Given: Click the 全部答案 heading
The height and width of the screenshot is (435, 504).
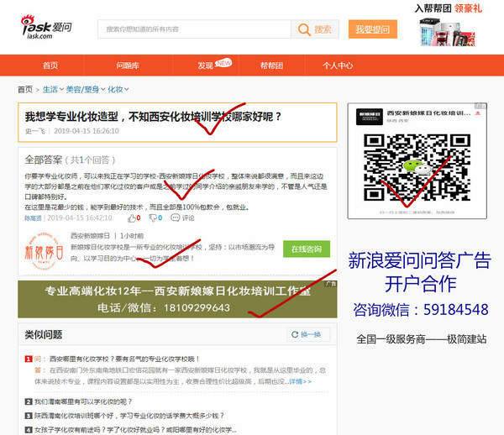Looking at the screenshot, I should (x=44, y=160).
